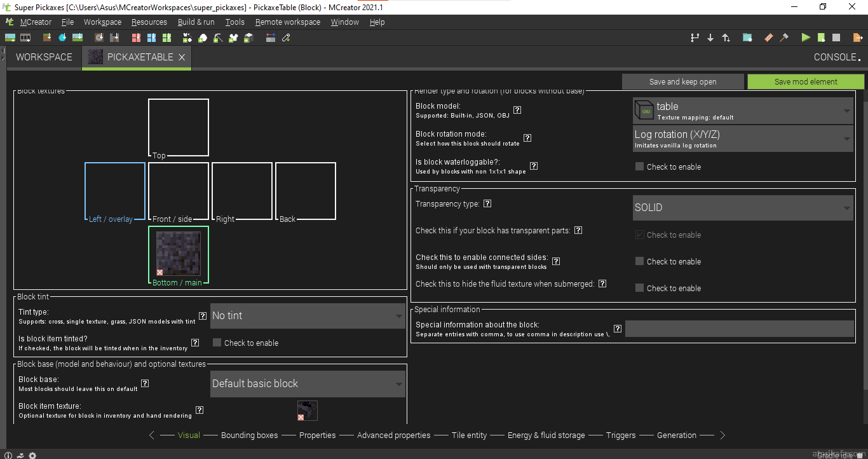The height and width of the screenshot is (459, 868).
Task: Click the import sound disc icon
Action: coord(98,38)
